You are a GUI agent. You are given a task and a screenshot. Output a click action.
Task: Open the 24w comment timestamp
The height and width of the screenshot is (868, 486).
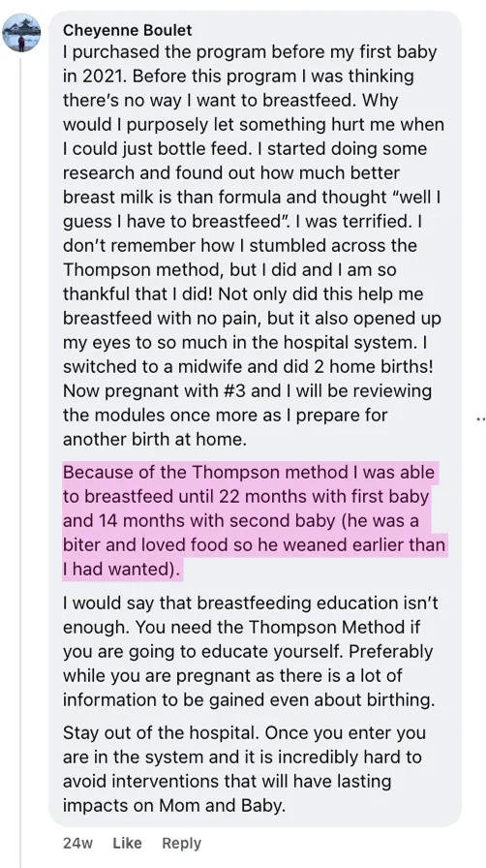point(77,843)
